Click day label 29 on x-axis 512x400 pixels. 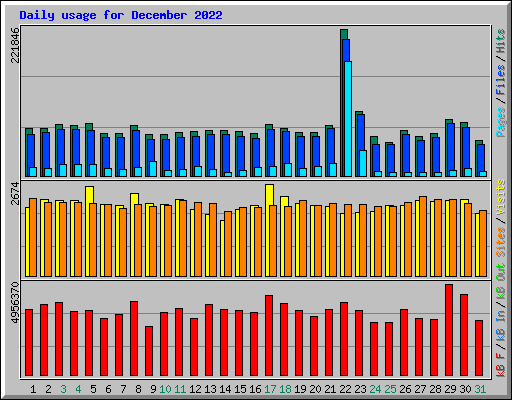[450, 389]
